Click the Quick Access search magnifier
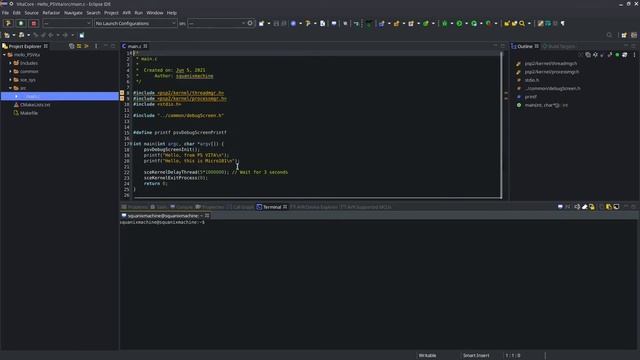 click(x=609, y=35)
